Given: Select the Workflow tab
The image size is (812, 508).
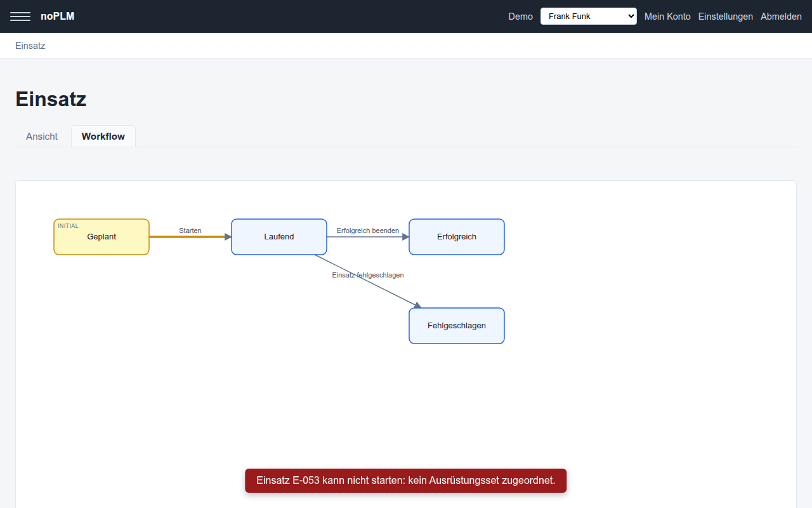Looking at the screenshot, I should (x=103, y=137).
